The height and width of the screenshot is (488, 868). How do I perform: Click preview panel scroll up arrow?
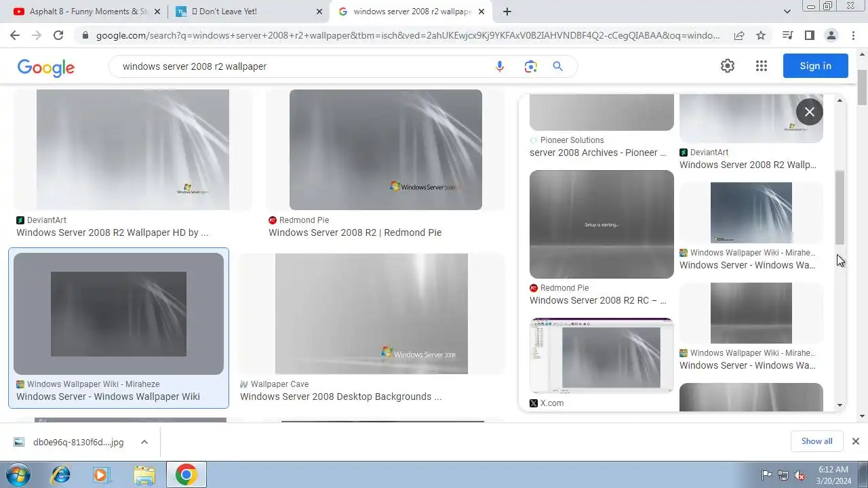tap(840, 100)
